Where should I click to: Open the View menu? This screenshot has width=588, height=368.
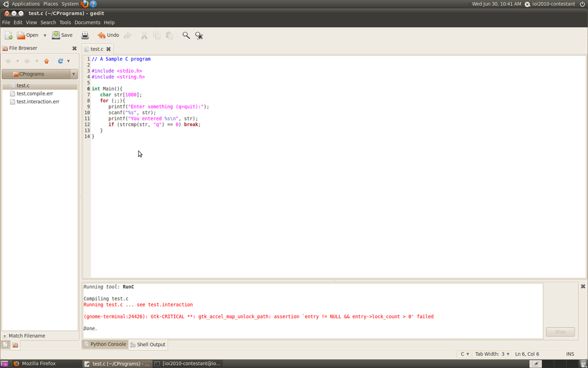point(31,23)
